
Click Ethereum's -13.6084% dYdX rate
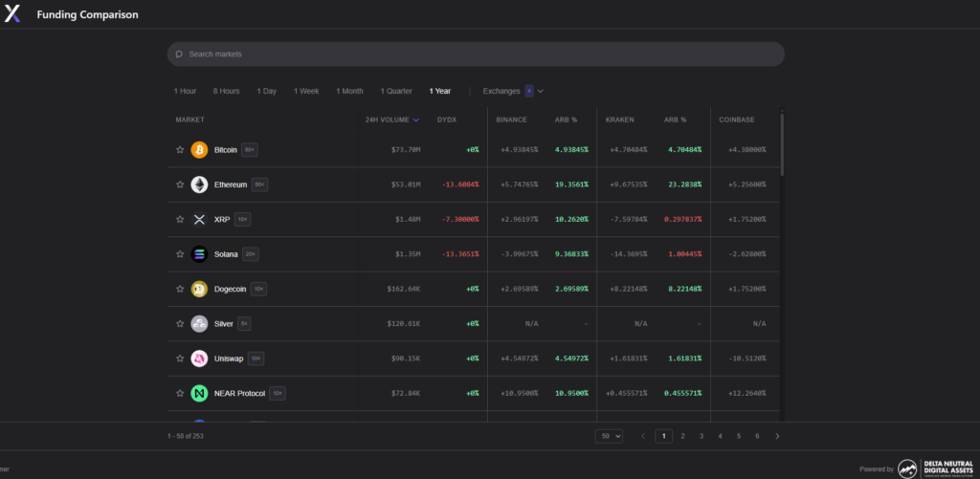[x=458, y=185]
